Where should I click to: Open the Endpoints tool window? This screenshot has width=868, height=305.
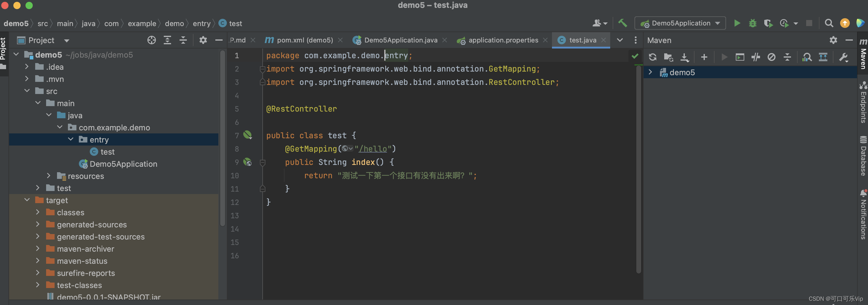tap(863, 102)
